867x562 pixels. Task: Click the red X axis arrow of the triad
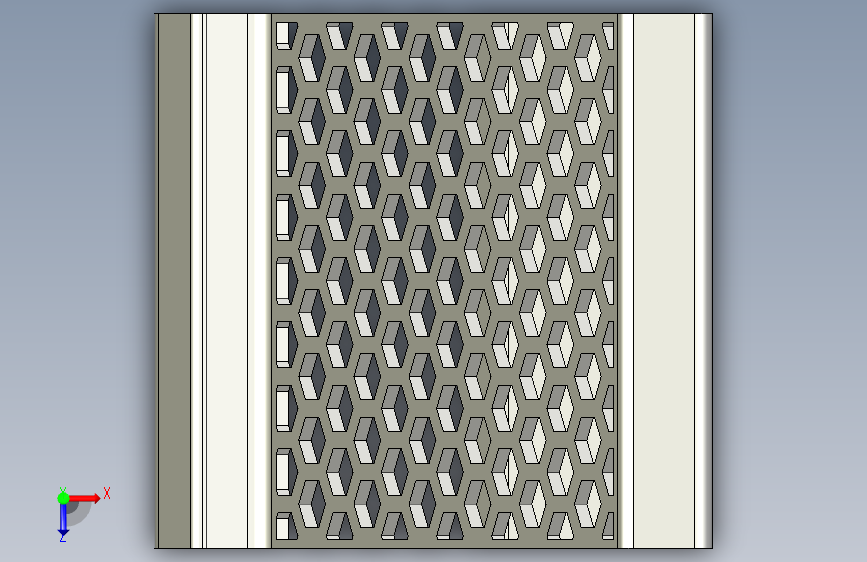[x=84, y=498]
